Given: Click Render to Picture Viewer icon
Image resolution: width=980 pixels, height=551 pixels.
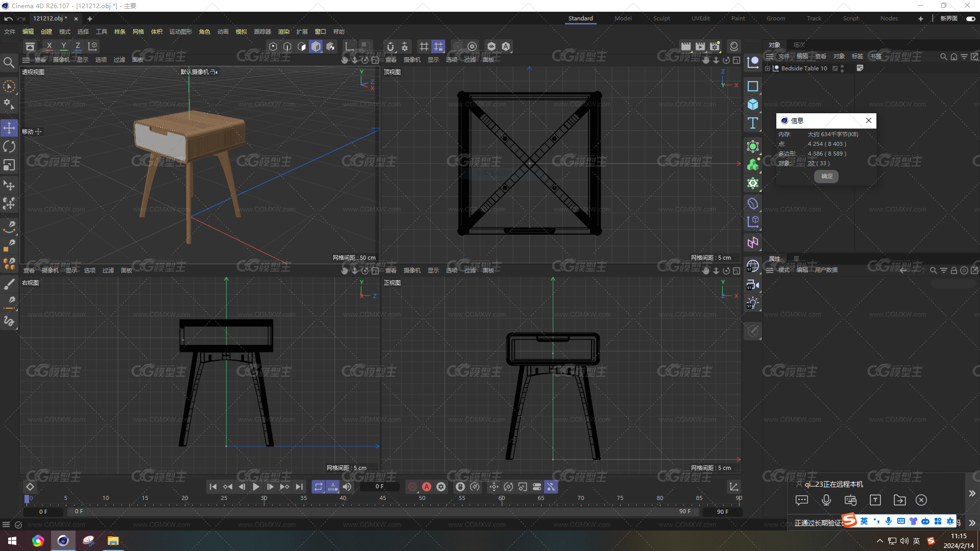Looking at the screenshot, I should pyautogui.click(x=700, y=46).
